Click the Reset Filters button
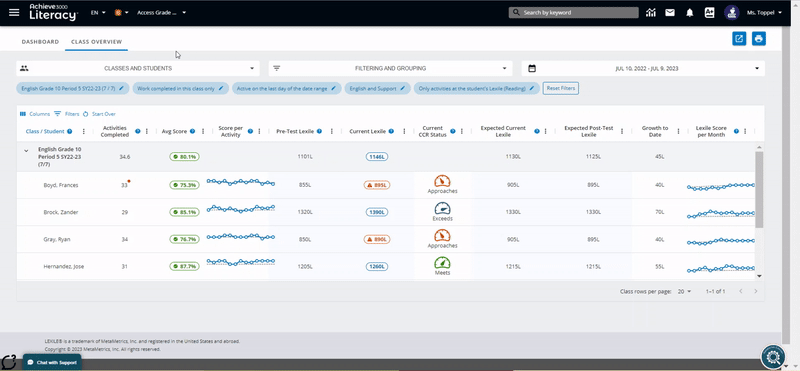 pyautogui.click(x=560, y=88)
